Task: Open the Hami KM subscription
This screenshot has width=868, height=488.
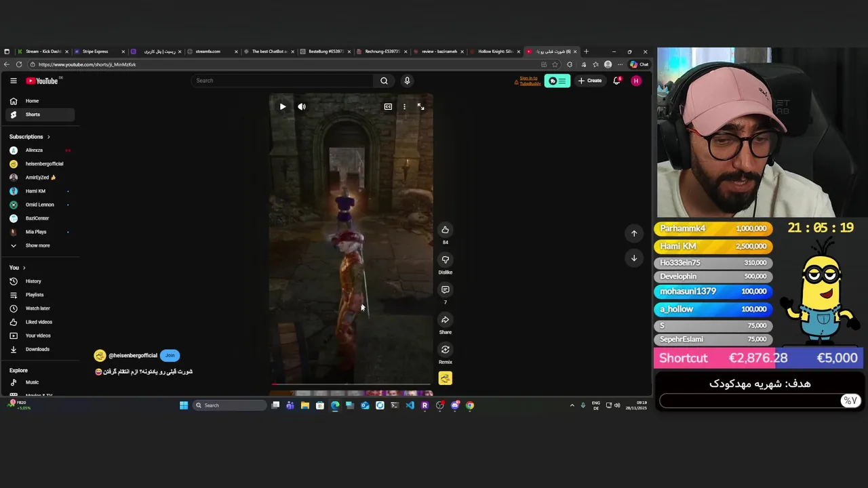Action: 41,191
